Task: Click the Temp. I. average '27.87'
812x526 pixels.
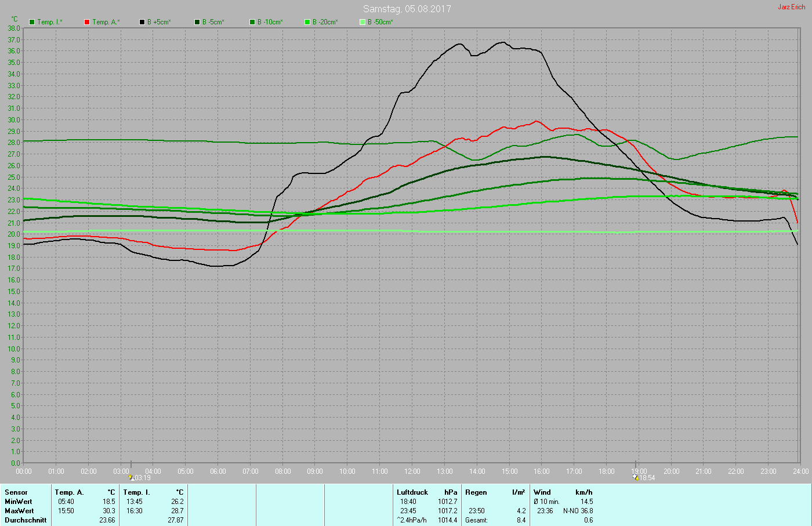Action: 176,520
